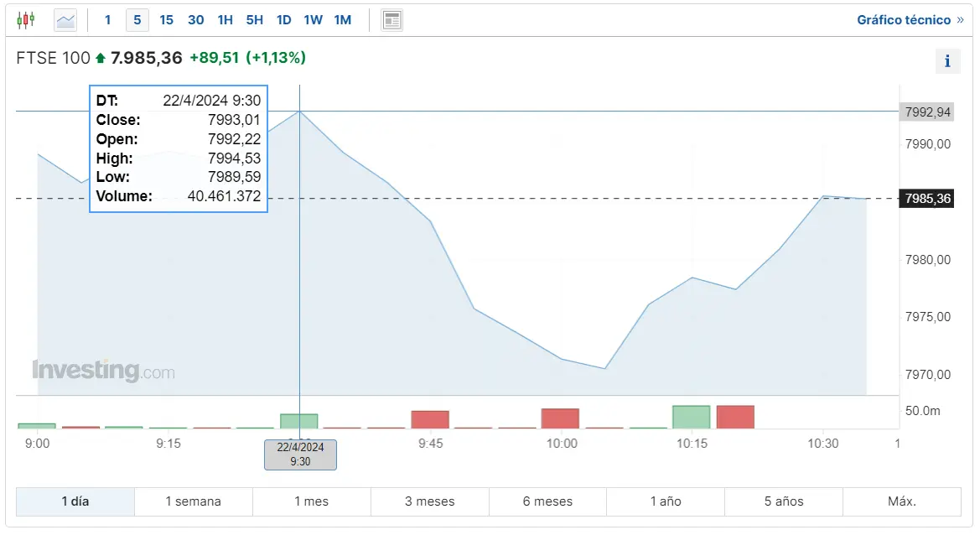Select the 15-minute interval

click(x=166, y=19)
